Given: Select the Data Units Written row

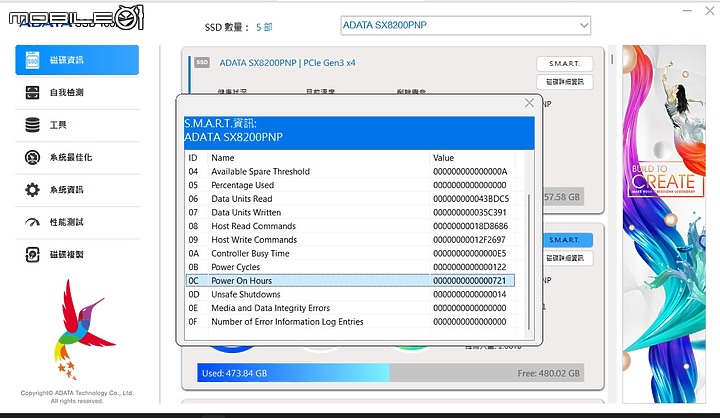Looking at the screenshot, I should (x=350, y=212).
